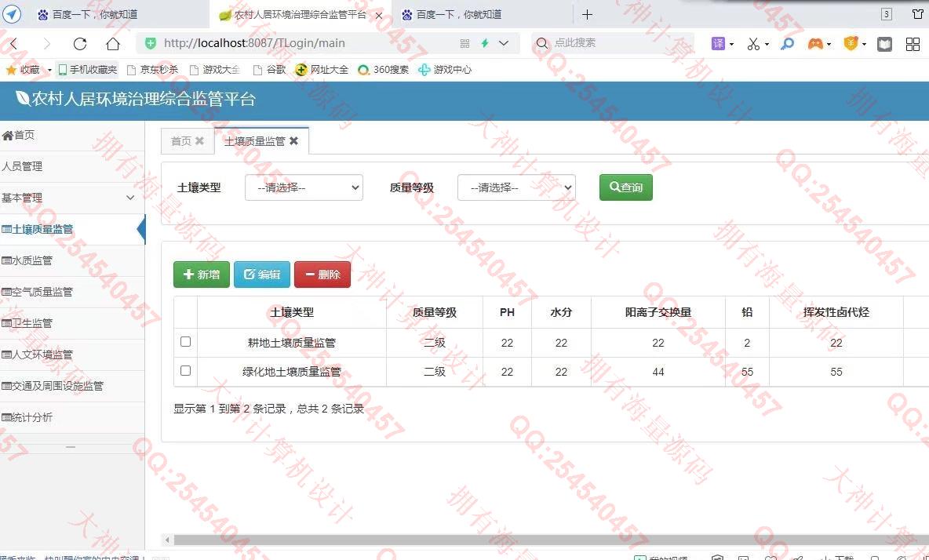The height and width of the screenshot is (560, 929).
Task: Click the sidebar collapse handle below 统计分析
Action: pos(71,447)
